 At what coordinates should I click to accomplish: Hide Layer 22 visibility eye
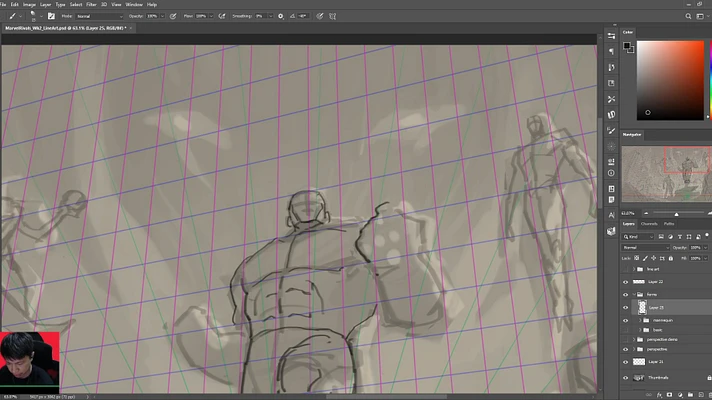625,282
